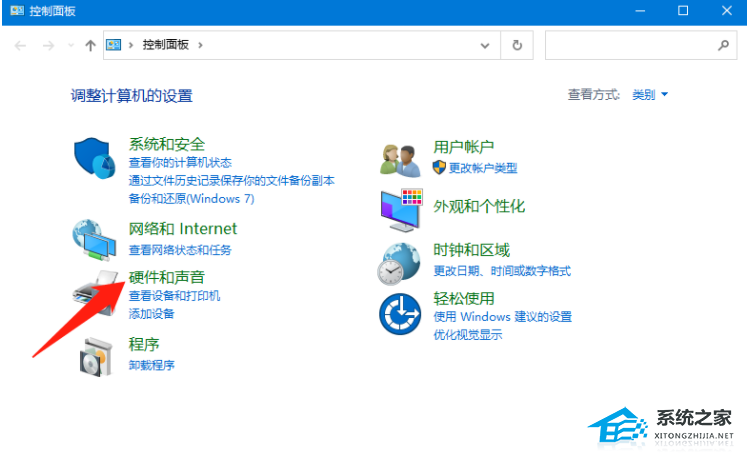
Task: Click the 控制面板 breadcrumb in the address bar
Action: (165, 45)
